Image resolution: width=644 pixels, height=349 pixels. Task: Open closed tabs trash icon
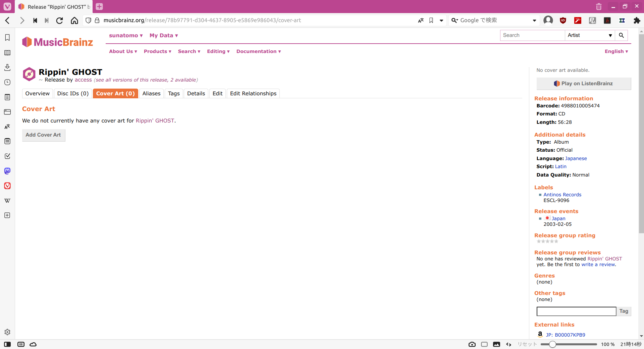599,6
